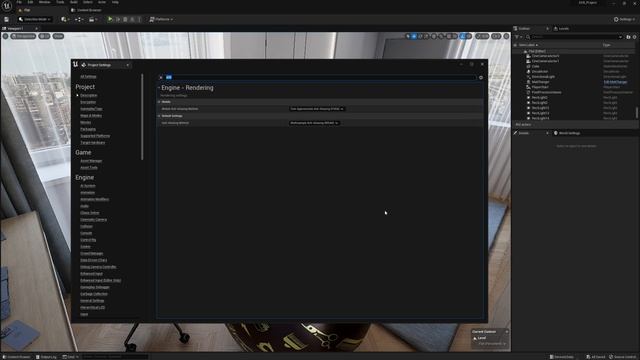Open Project Settings gear options icon
Viewport: 640px width, 360px height.
pos(481,77)
